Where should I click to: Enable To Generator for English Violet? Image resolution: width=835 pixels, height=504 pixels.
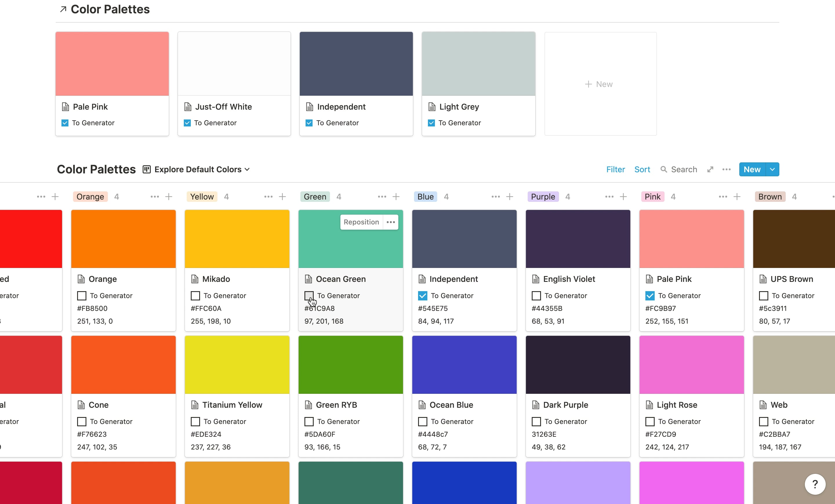click(536, 295)
